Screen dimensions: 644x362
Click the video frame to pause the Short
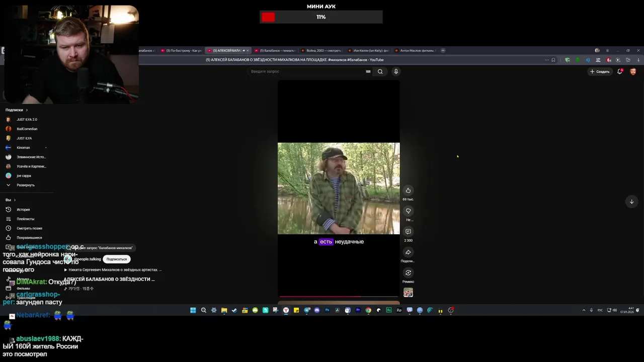coord(339,189)
